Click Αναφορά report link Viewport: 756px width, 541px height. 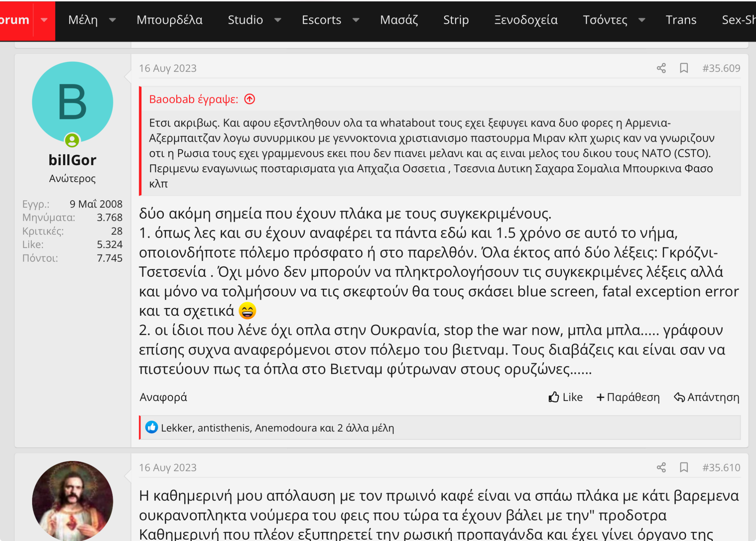163,397
